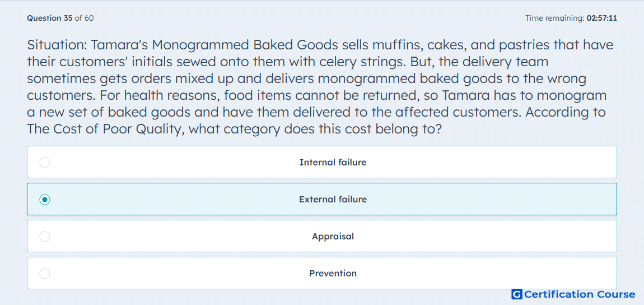Click the Question 35 heading text

(50, 18)
